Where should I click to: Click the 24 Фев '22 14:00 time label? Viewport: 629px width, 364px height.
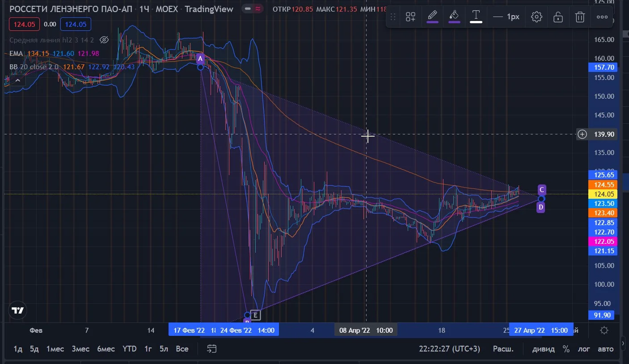pos(247,331)
